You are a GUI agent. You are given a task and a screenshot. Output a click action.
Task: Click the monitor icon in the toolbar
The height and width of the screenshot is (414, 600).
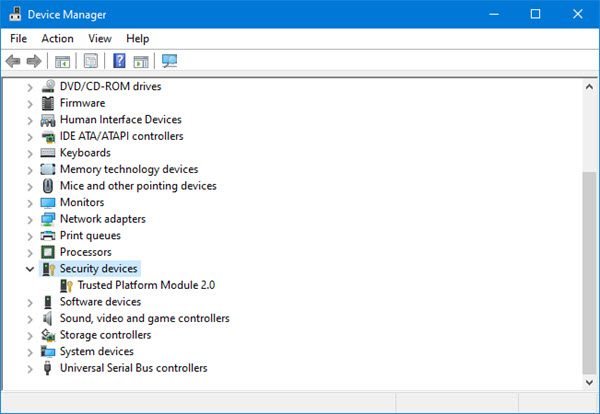coord(169,62)
